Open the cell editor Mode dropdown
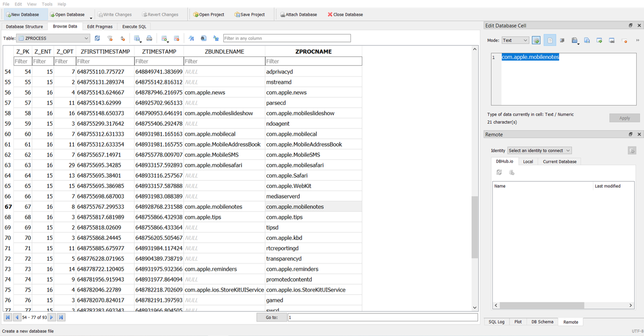The image size is (644, 336). tap(515, 40)
